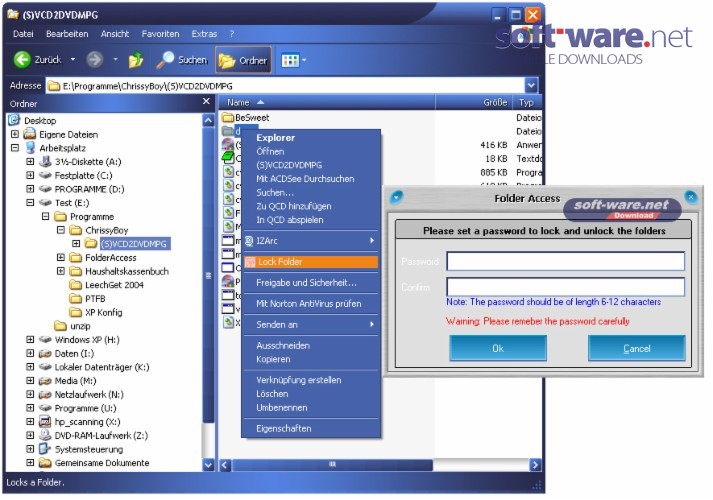The width and height of the screenshot is (713, 500).
Task: Collapse the Test (E:) node
Action: tap(30, 202)
